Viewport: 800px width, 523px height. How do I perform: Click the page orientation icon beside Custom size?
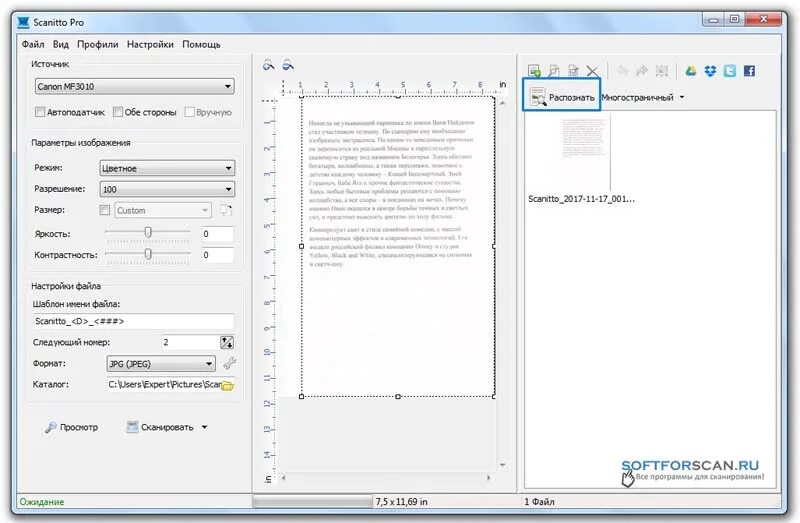click(x=226, y=210)
